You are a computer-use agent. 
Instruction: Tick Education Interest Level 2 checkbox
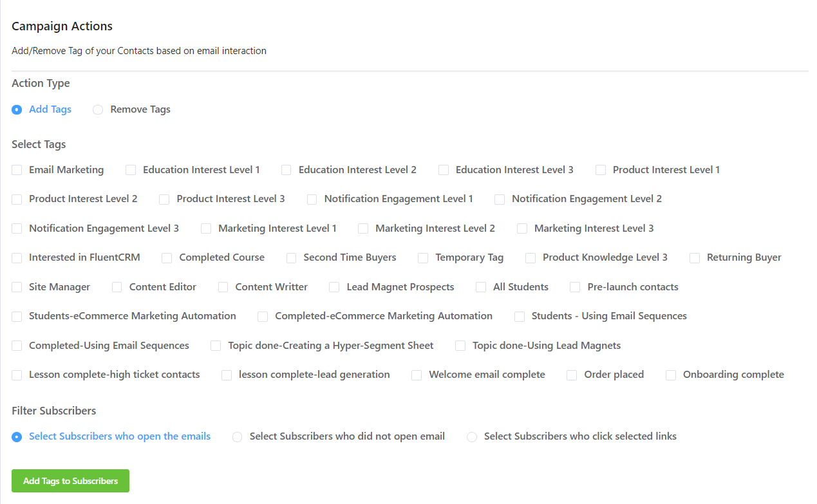(286, 170)
